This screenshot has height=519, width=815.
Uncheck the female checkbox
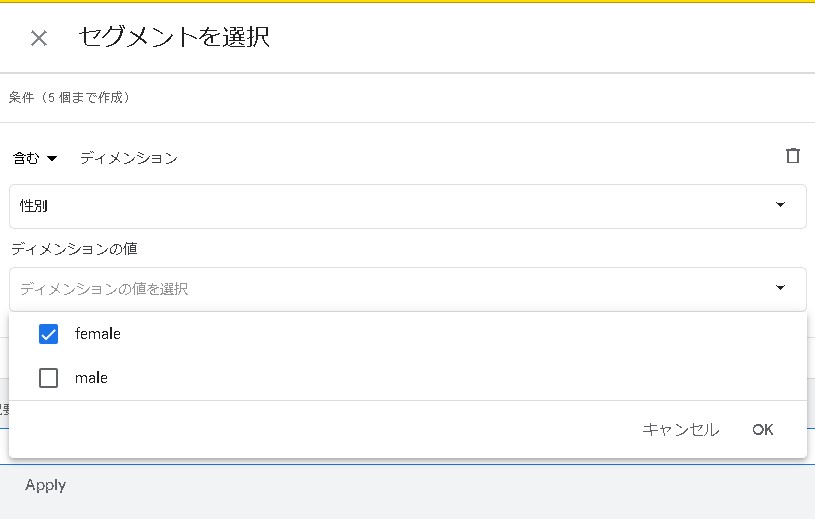click(x=48, y=334)
